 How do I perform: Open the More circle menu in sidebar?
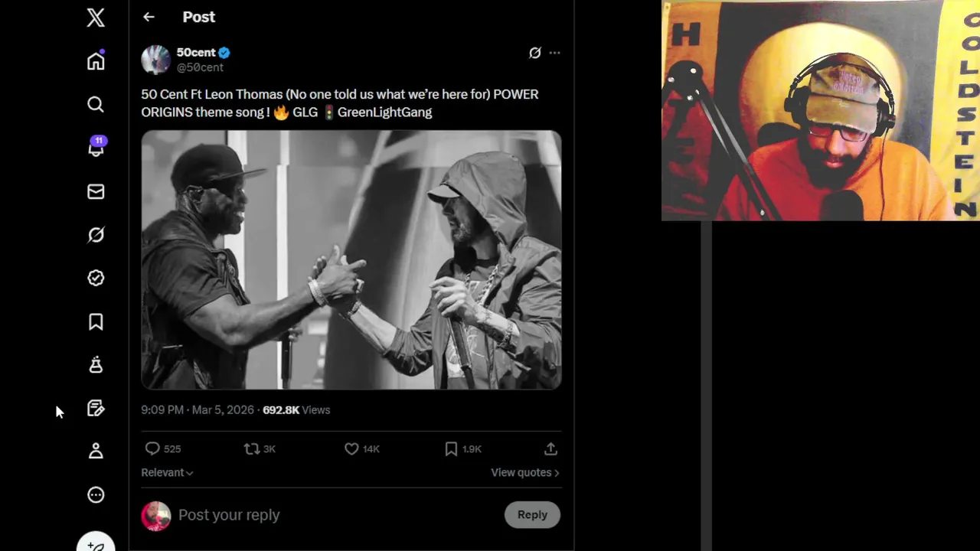pyautogui.click(x=96, y=495)
